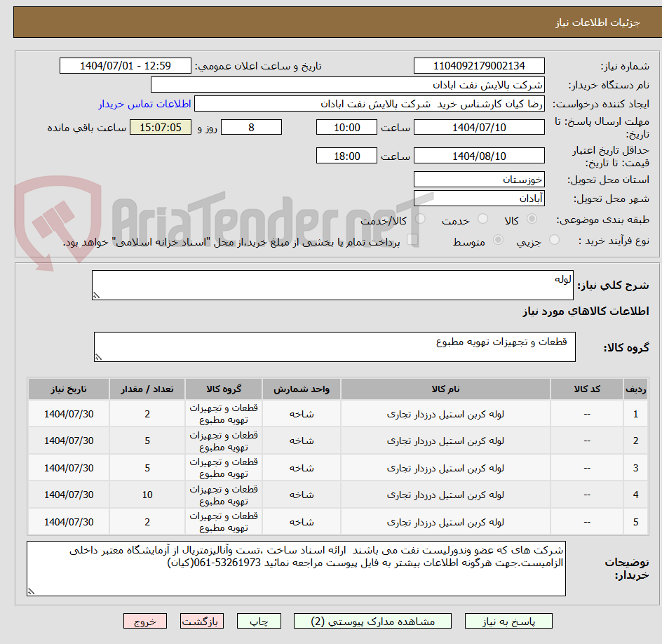Click the واحد شمارش column header
The width and height of the screenshot is (662, 644).
(302, 389)
